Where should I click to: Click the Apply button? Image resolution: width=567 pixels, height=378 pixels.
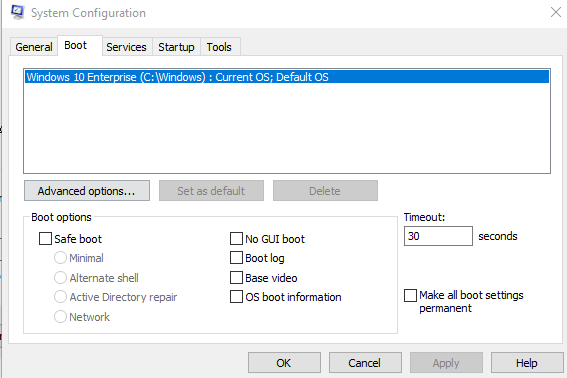[446, 363]
